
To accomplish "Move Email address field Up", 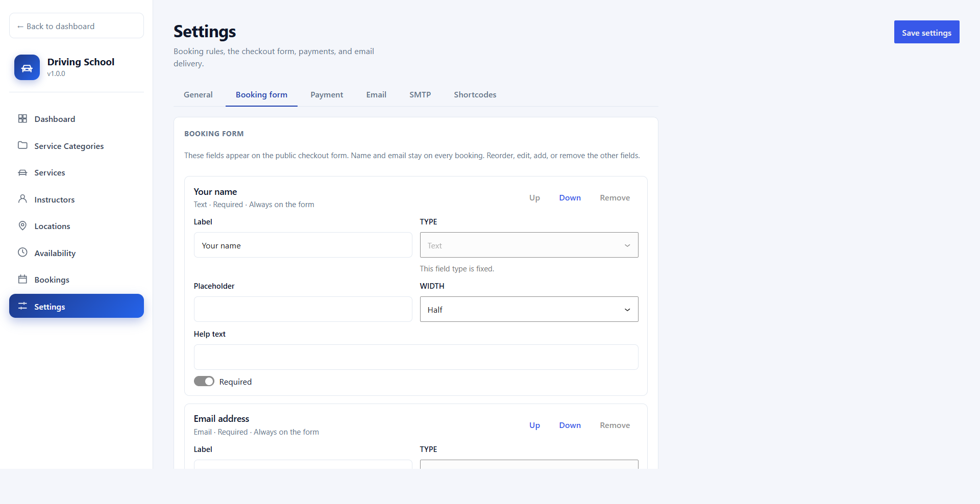I will point(534,425).
